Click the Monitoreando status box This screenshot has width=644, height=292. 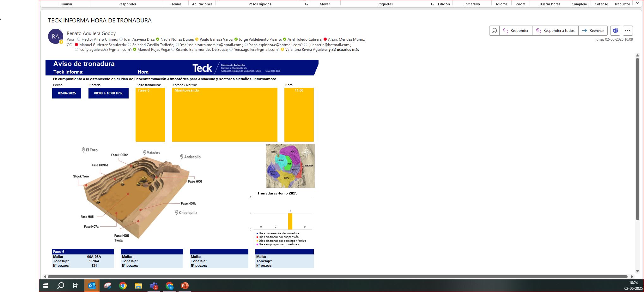(225, 115)
